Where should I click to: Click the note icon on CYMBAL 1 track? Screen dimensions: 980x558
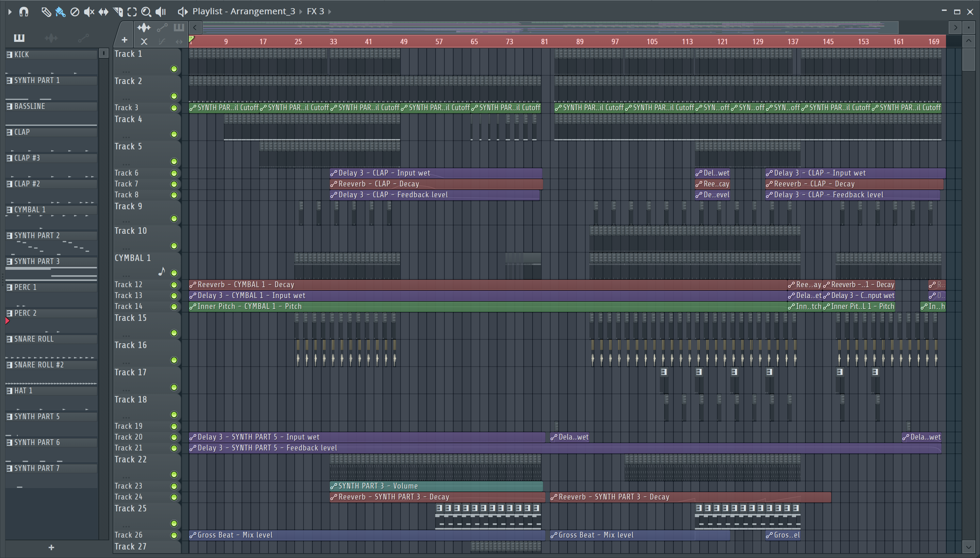point(162,272)
